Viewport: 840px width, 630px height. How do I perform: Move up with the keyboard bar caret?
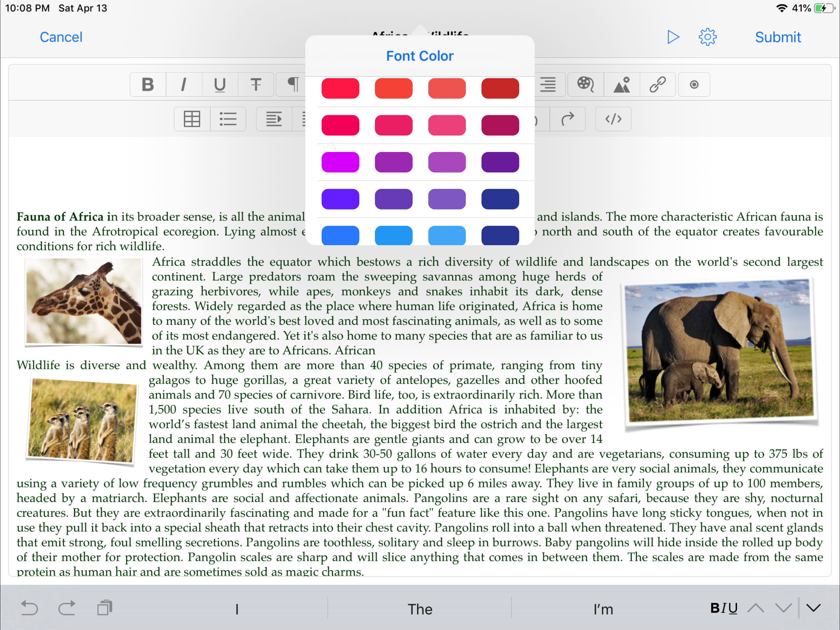(x=756, y=608)
